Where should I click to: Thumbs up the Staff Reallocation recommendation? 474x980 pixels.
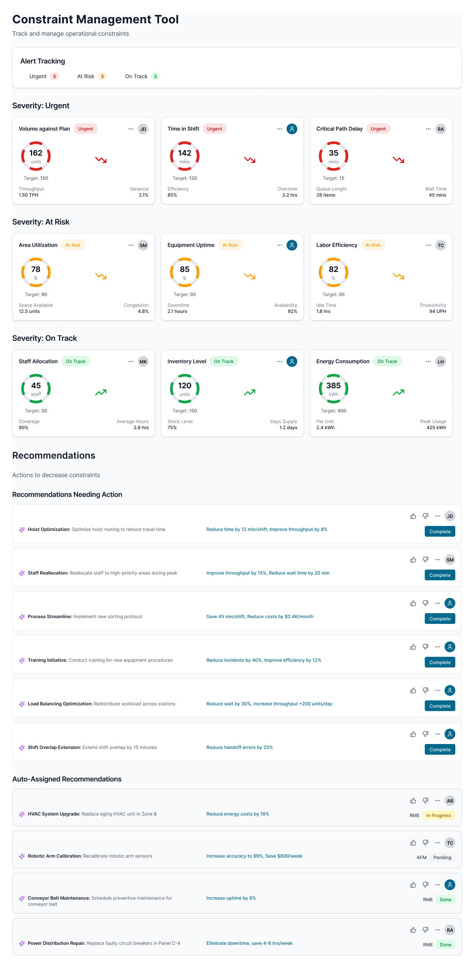[x=413, y=560]
